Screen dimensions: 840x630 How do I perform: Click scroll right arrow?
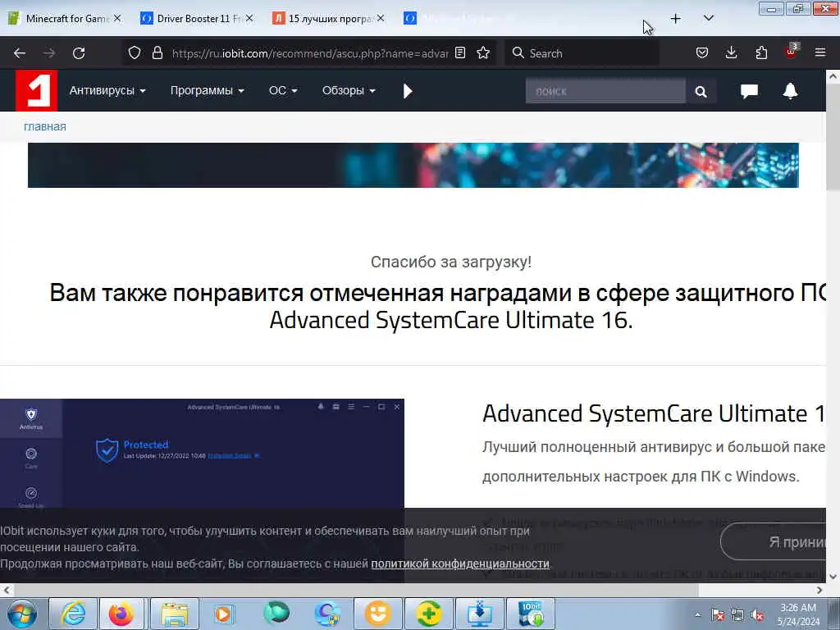[x=819, y=590]
